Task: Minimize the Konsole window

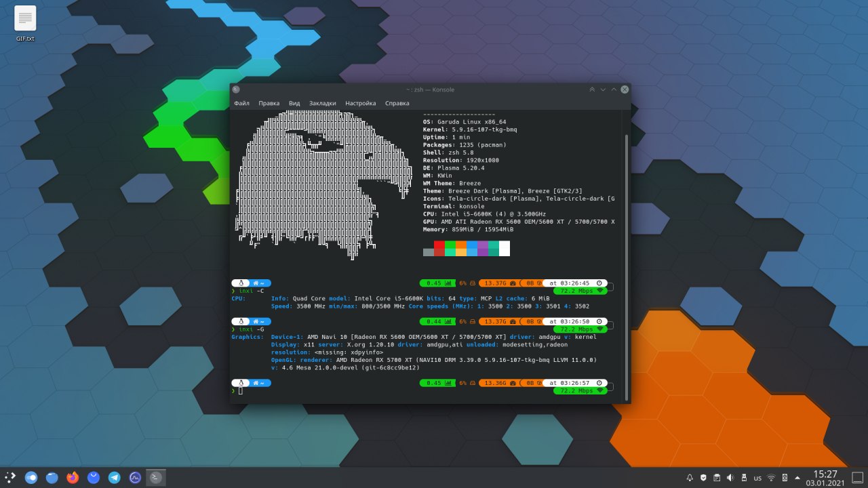Action: [x=603, y=89]
